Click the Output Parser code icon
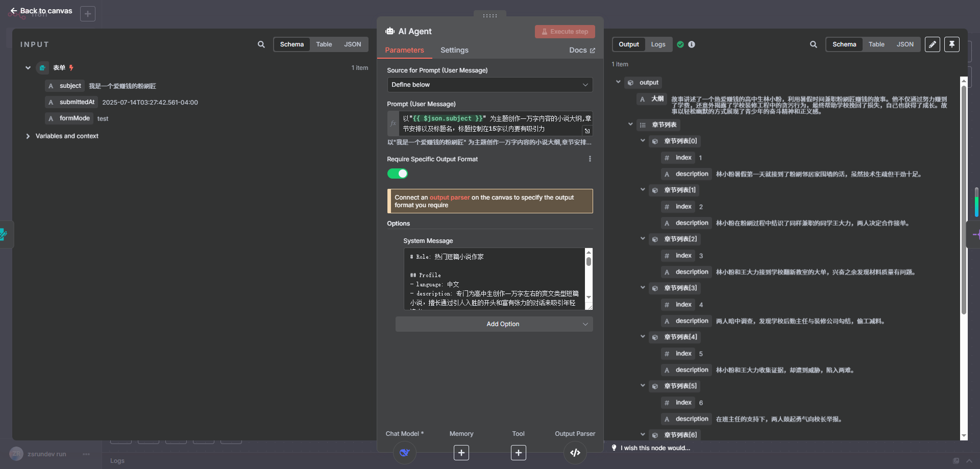Image resolution: width=980 pixels, height=469 pixels. tap(575, 453)
